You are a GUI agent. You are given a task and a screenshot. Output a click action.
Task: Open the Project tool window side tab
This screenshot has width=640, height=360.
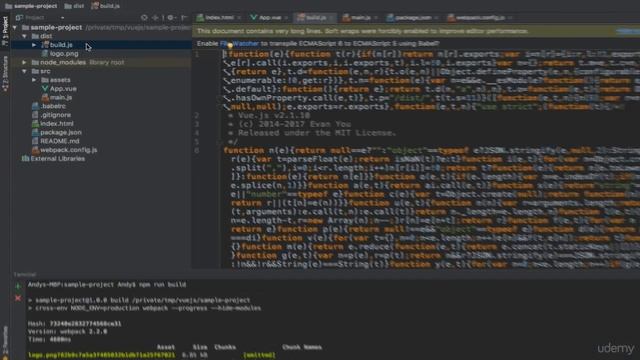tap(5, 31)
